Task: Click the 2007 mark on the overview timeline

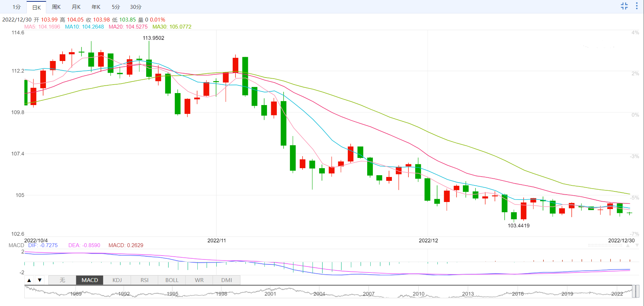Action: (x=369, y=294)
